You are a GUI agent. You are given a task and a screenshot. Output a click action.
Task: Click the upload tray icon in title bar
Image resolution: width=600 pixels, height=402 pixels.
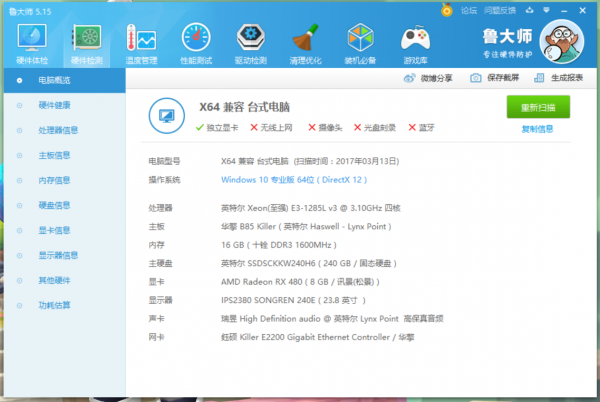coord(530,10)
